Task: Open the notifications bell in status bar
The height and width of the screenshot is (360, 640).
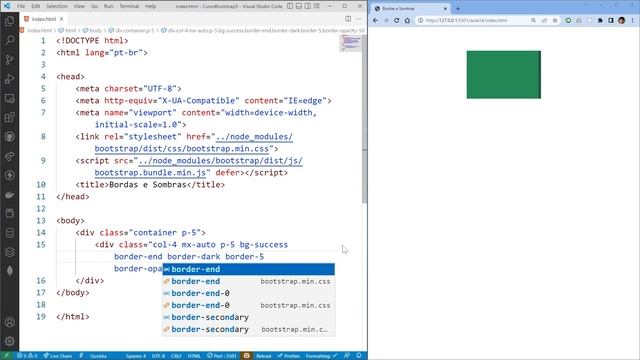Action: coord(358,356)
